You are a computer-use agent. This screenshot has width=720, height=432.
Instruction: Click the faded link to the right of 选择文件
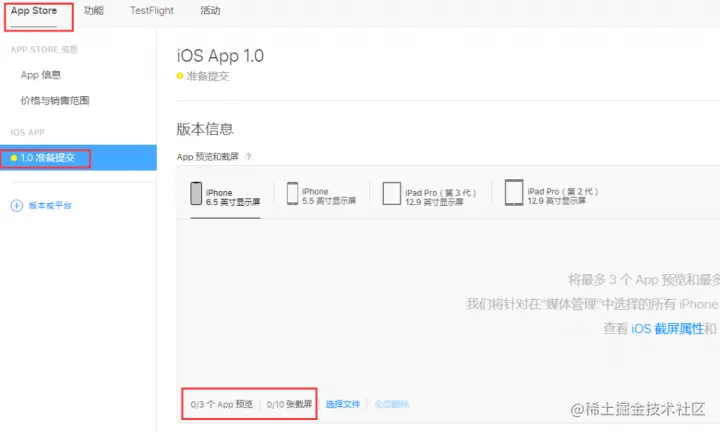(x=392, y=404)
